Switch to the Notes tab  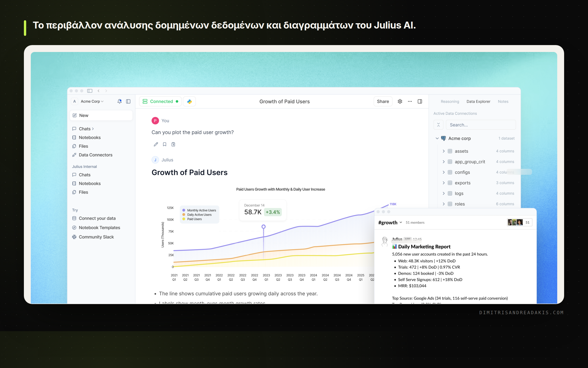tap(503, 101)
